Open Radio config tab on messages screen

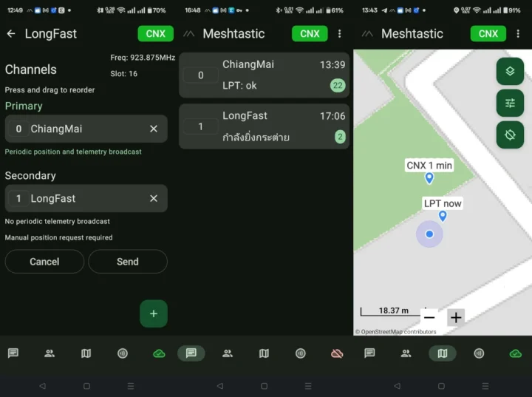pyautogui.click(x=301, y=353)
